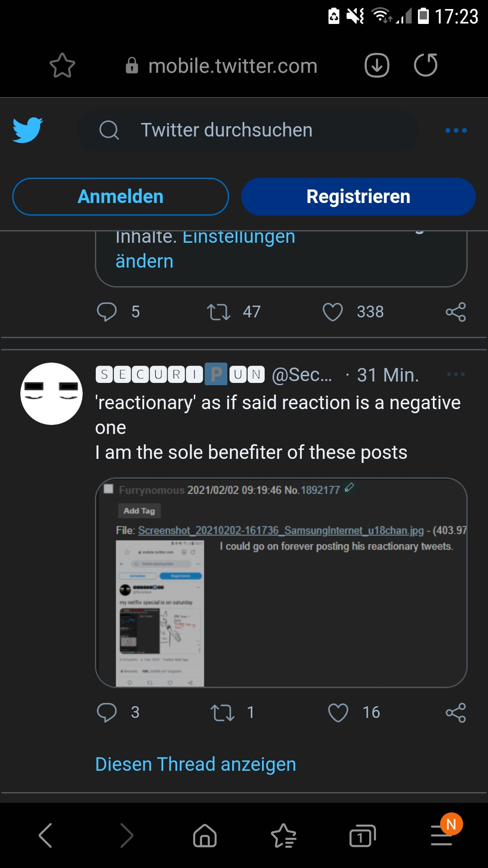Screen dimensions: 488x868
Task: Reload page with the refresh icon
Action: tap(426, 65)
